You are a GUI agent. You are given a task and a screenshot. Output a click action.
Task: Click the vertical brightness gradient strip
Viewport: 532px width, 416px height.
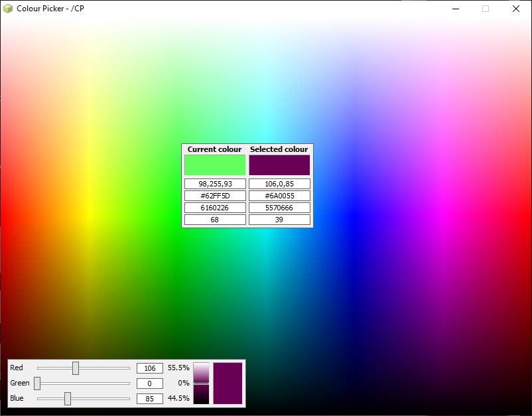pyautogui.click(x=201, y=383)
